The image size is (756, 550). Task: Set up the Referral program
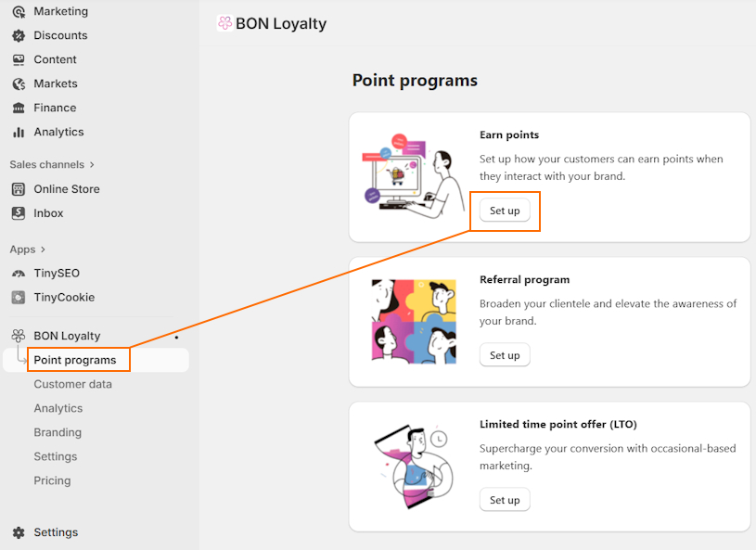click(x=505, y=354)
